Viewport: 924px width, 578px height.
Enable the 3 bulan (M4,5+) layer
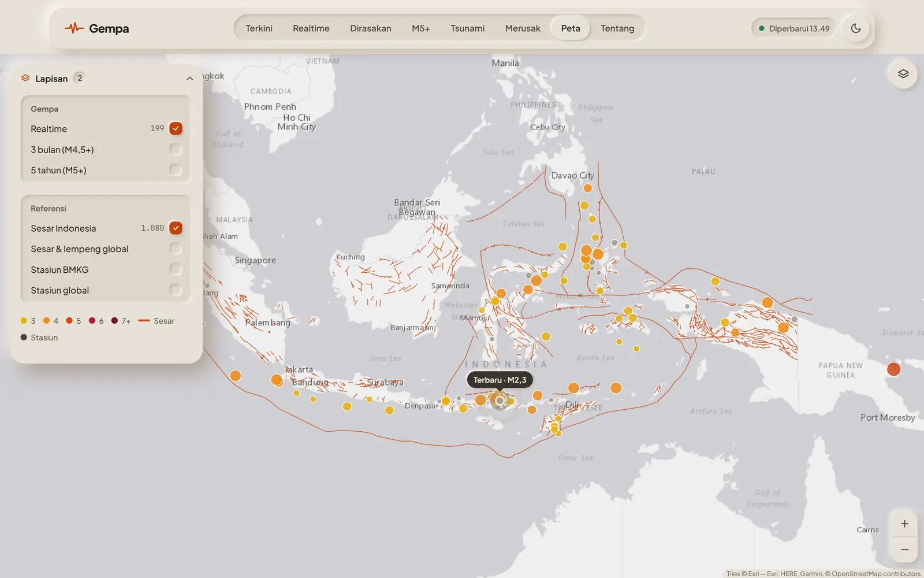[176, 149]
